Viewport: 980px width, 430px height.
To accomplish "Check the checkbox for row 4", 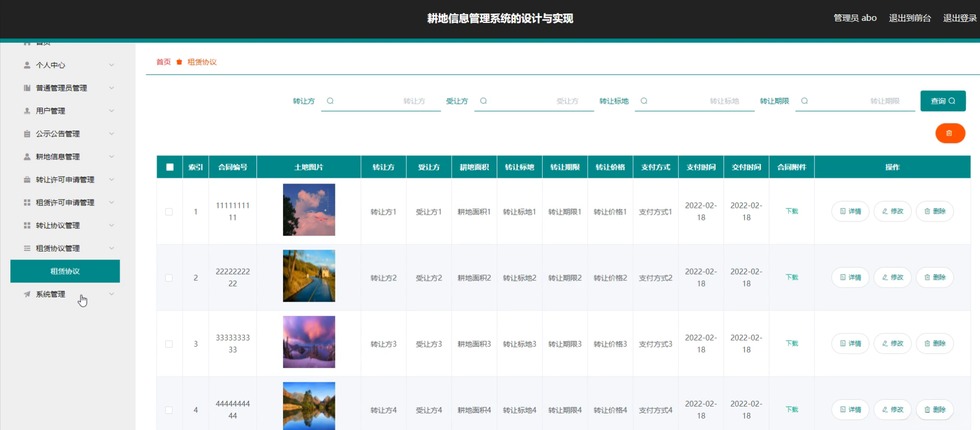I will [169, 410].
